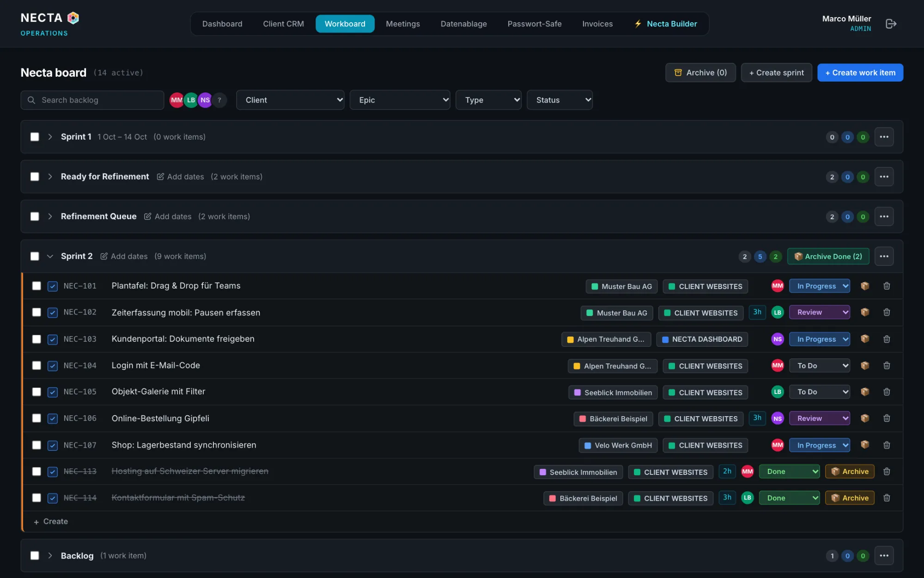Tick the Backlog selection checkbox

pos(35,555)
